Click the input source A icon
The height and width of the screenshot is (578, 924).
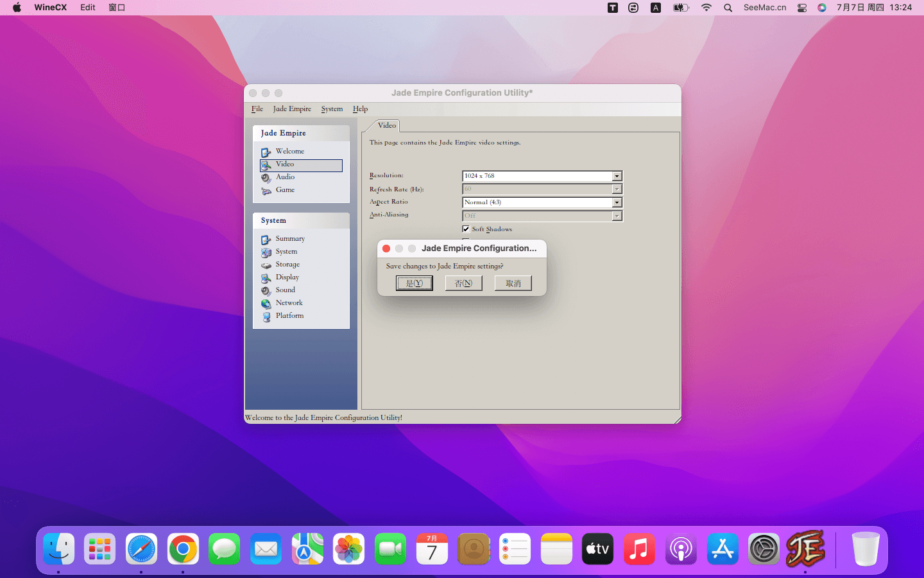[656, 8]
